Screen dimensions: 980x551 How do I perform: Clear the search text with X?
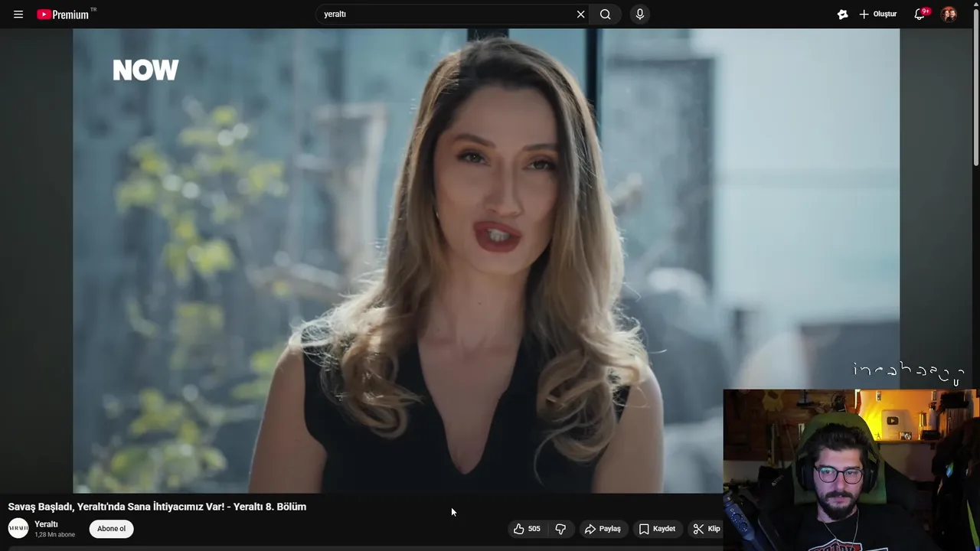pos(580,15)
